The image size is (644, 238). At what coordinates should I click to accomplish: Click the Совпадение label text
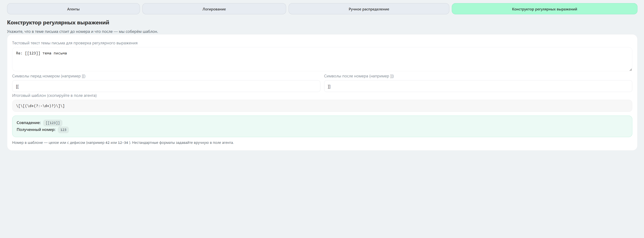coord(28,123)
